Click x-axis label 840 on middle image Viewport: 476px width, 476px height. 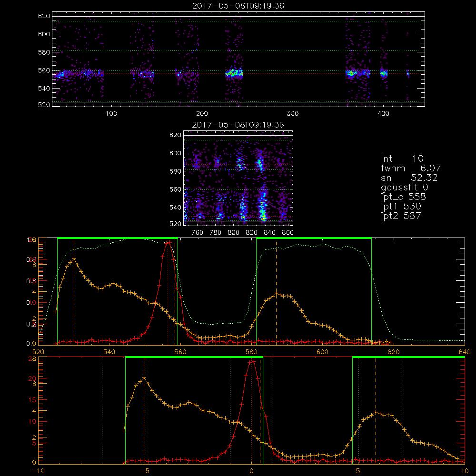(x=269, y=233)
